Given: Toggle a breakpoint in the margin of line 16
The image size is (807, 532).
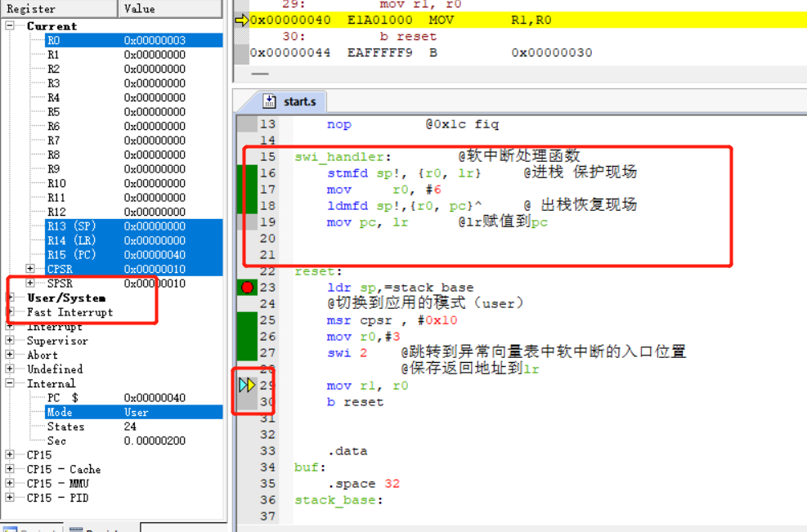Looking at the screenshot, I should (247, 173).
